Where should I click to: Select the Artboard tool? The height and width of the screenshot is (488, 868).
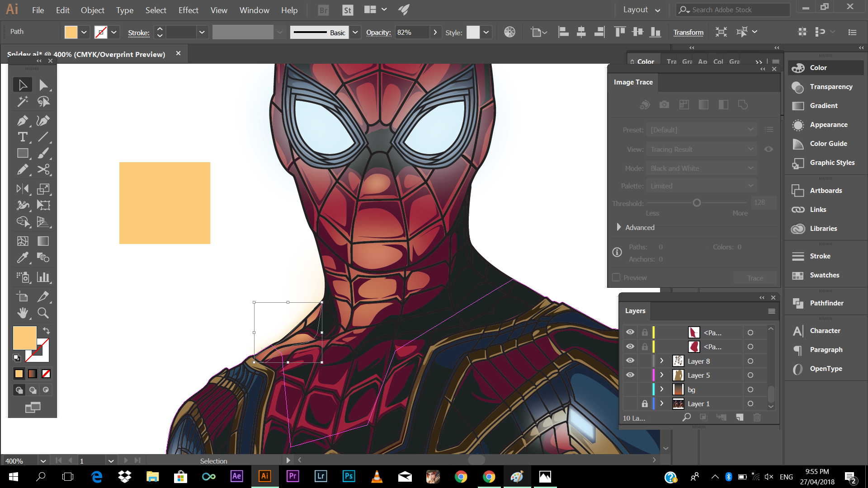22,296
